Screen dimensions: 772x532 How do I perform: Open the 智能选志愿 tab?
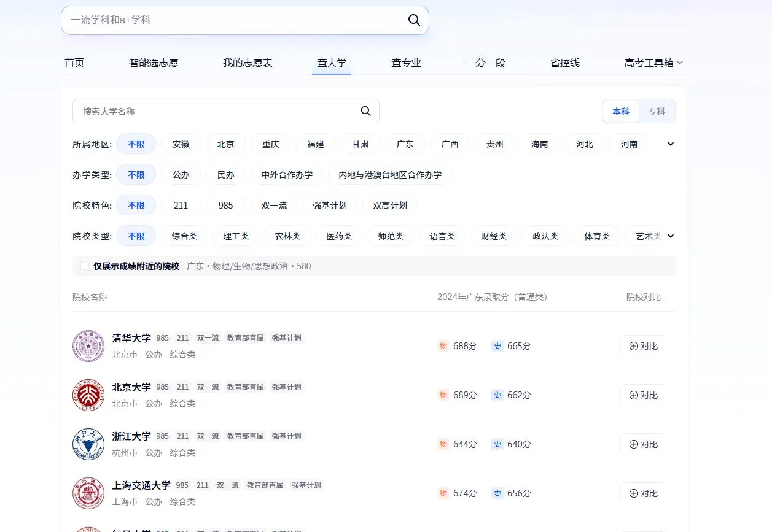[154, 63]
